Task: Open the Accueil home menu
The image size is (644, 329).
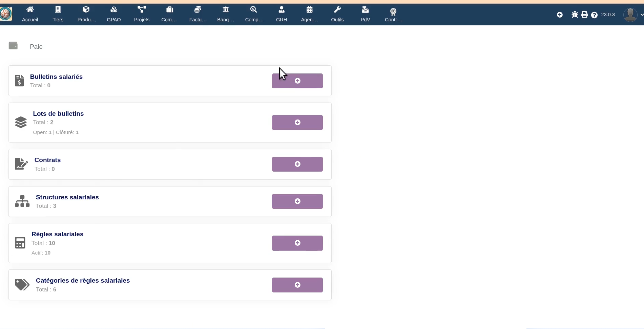Action: 30,14
